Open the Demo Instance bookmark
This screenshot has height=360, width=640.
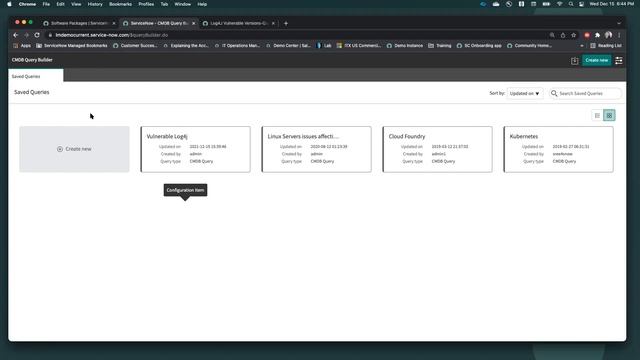click(405, 46)
